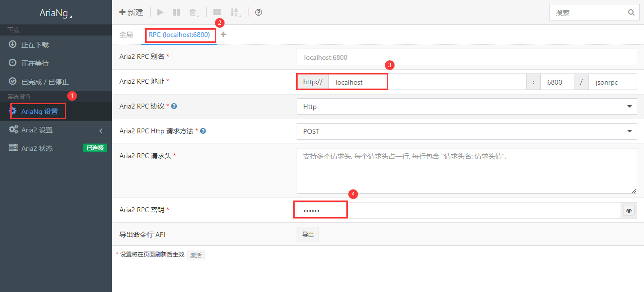
Task: Click the 已完成 check circle icon
Action: 13,81
